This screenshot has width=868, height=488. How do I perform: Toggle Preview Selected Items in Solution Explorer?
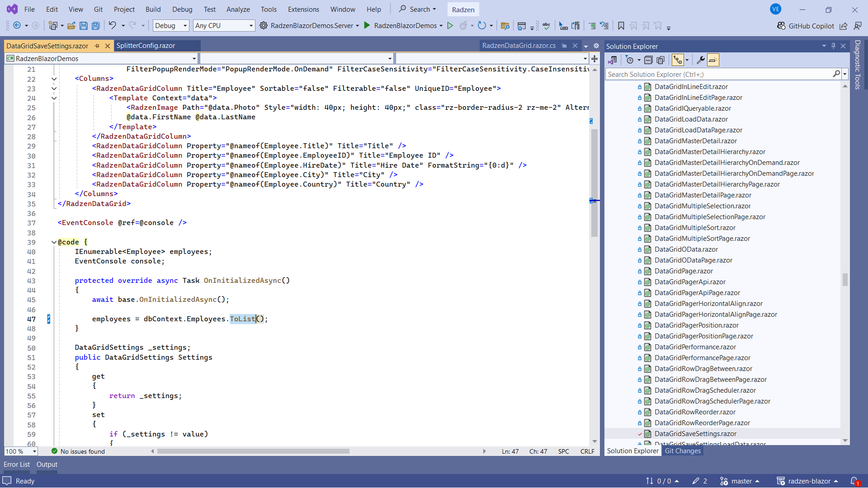[x=713, y=60]
